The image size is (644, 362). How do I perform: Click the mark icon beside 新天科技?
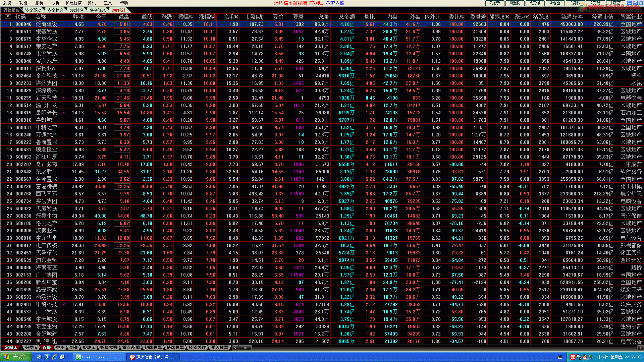click(x=64, y=98)
